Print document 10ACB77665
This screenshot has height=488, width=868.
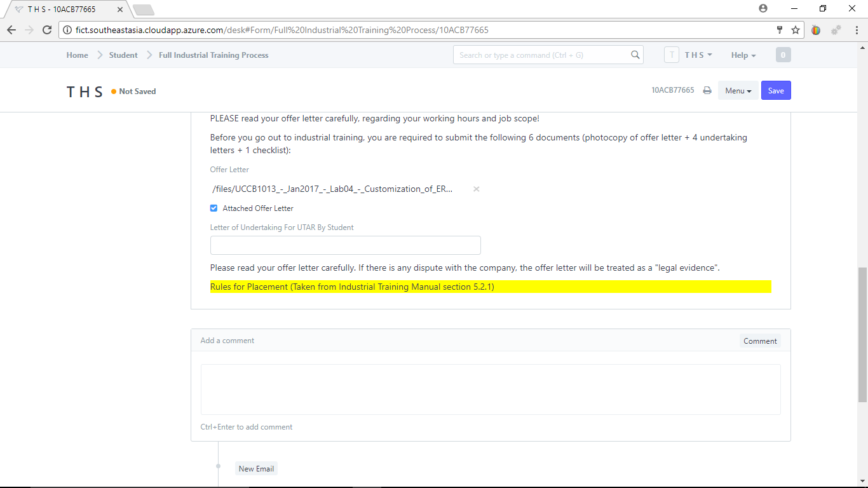[x=707, y=91]
